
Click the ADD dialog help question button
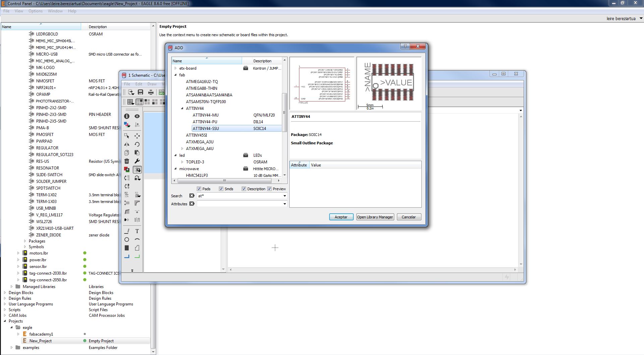click(x=405, y=47)
